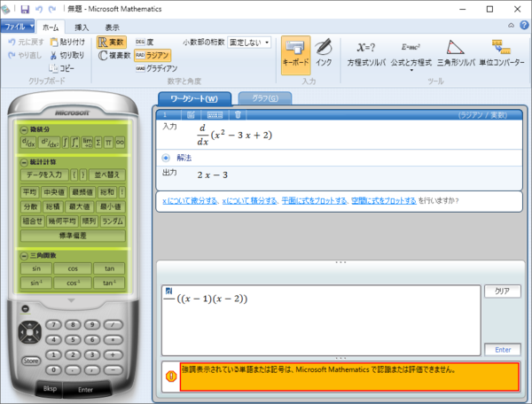This screenshot has width=532, height=404.
Task: Click the number 7 key
Action: click(x=53, y=324)
